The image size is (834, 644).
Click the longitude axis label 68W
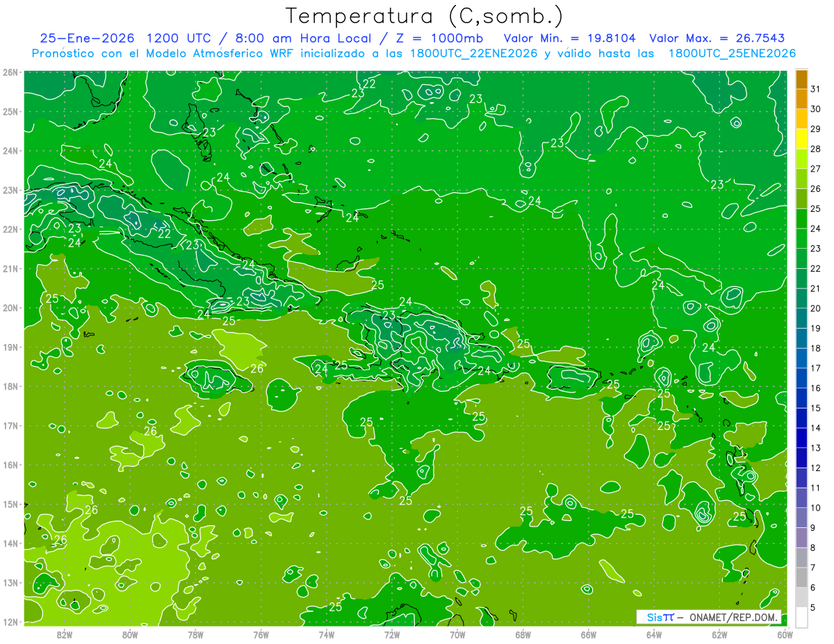tap(523, 634)
